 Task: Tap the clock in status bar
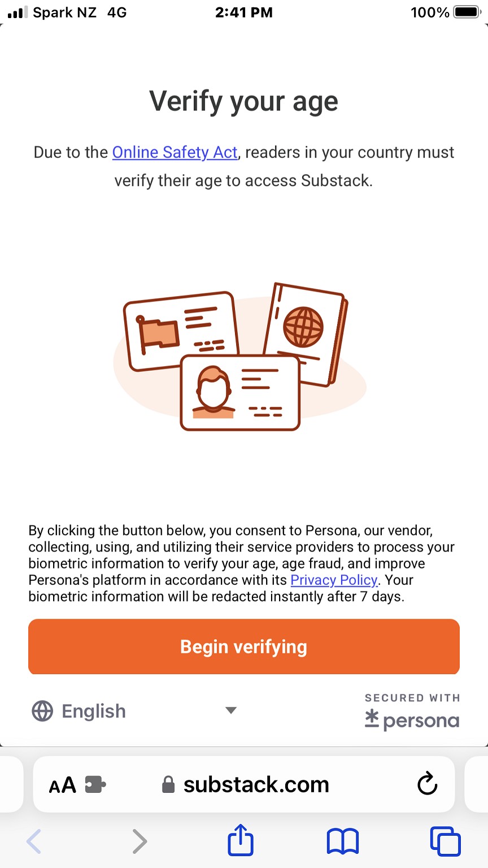pyautogui.click(x=244, y=12)
